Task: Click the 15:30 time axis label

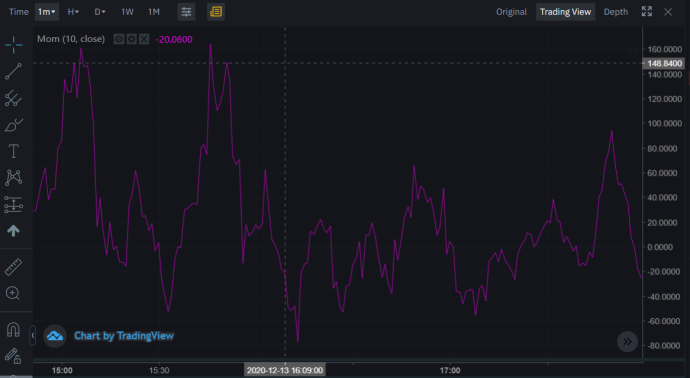Action: (x=159, y=371)
